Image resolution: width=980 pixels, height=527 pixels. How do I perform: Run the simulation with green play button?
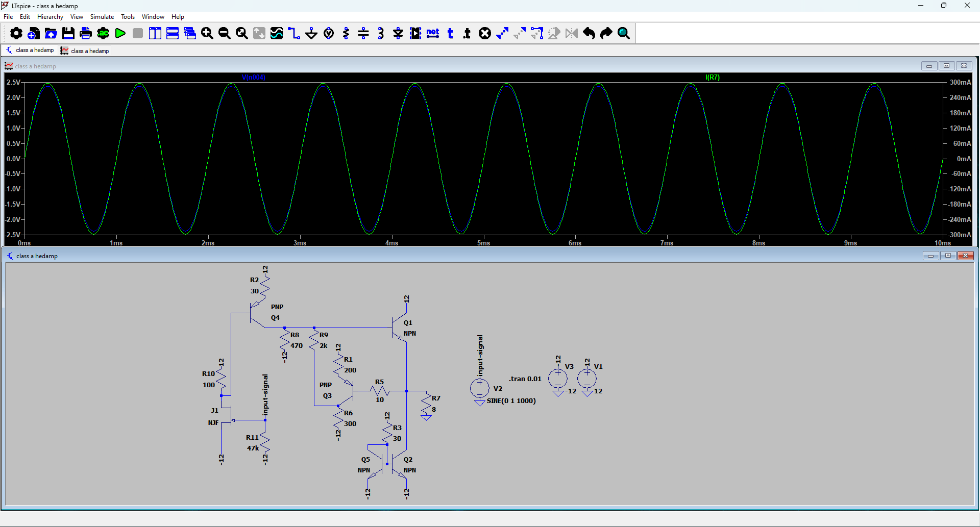120,34
